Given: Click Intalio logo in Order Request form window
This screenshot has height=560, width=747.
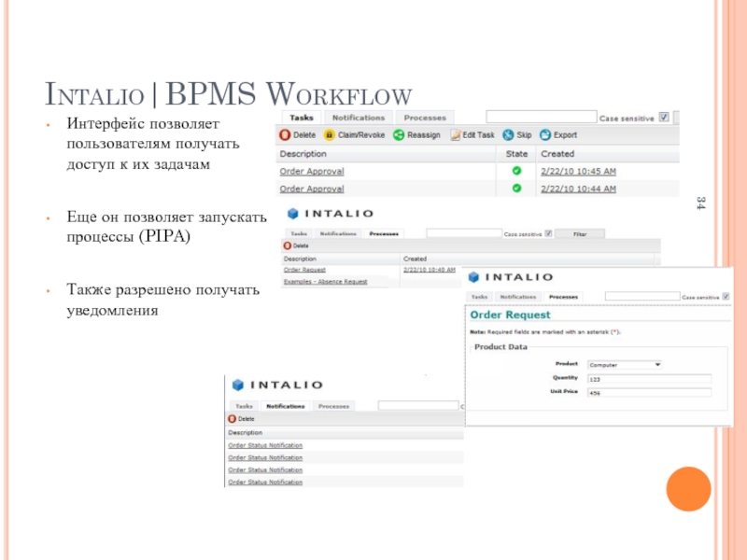Looking at the screenshot, I should tap(511, 277).
